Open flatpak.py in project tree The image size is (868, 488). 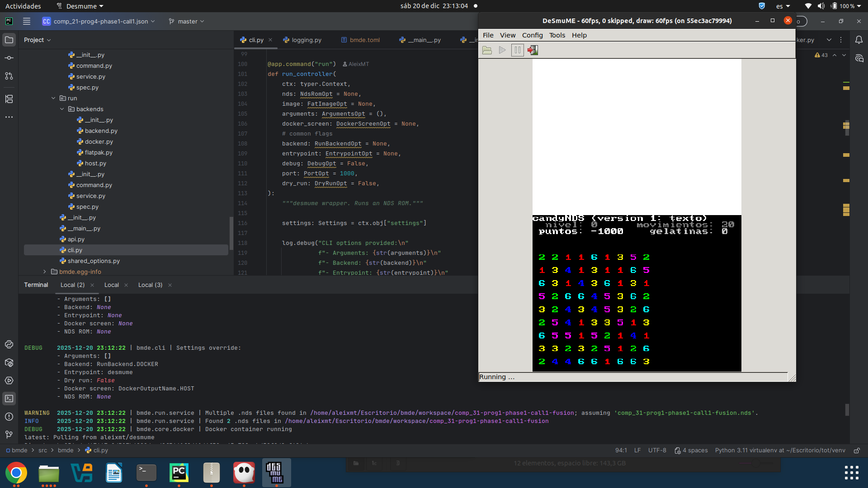pyautogui.click(x=99, y=152)
